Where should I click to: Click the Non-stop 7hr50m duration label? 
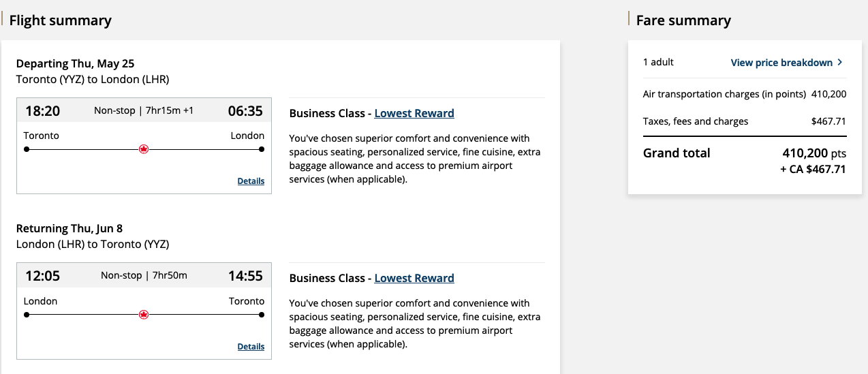coord(144,275)
